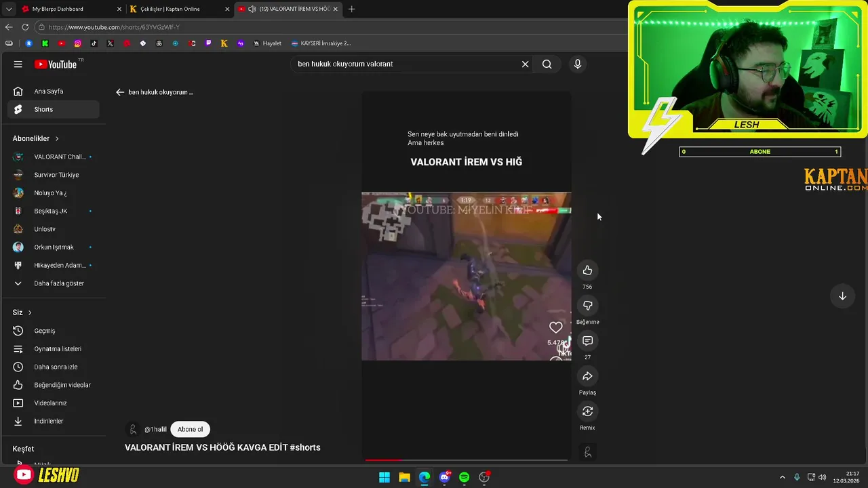
Task: Close the My Blerps Dashboard tab
Action: click(x=119, y=9)
